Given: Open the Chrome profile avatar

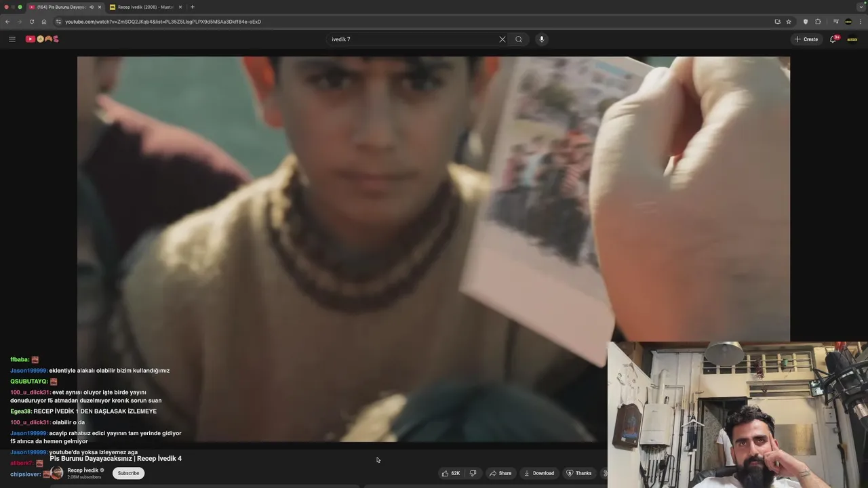Looking at the screenshot, I should [x=848, y=22].
